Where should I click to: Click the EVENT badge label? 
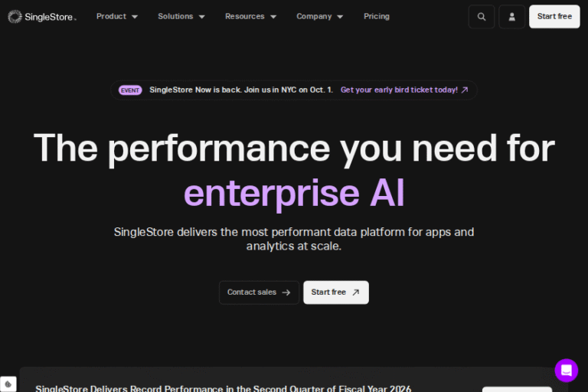pos(130,90)
